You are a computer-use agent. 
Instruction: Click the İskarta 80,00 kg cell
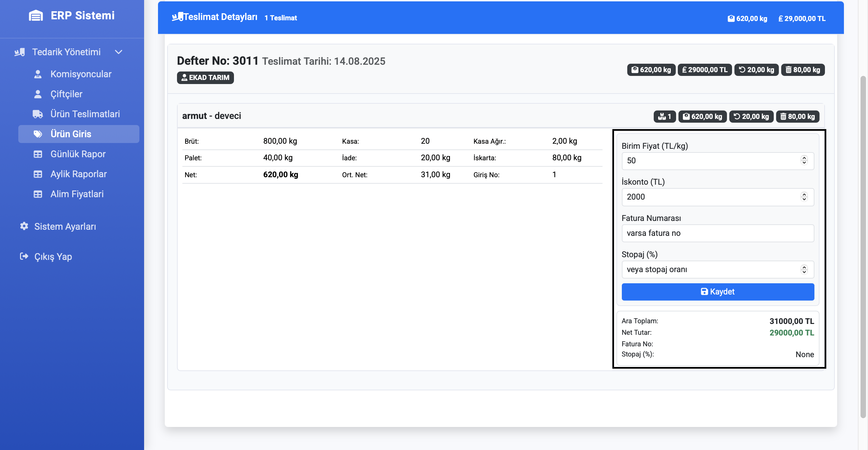click(567, 158)
